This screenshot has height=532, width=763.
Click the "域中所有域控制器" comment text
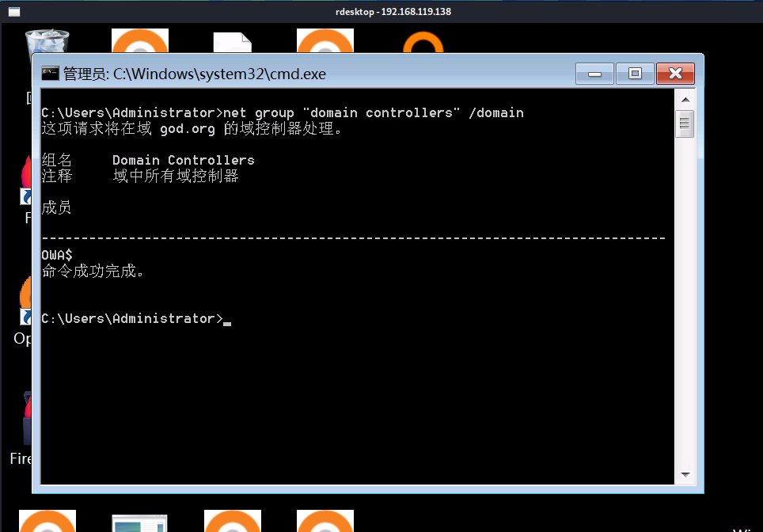tap(176, 176)
